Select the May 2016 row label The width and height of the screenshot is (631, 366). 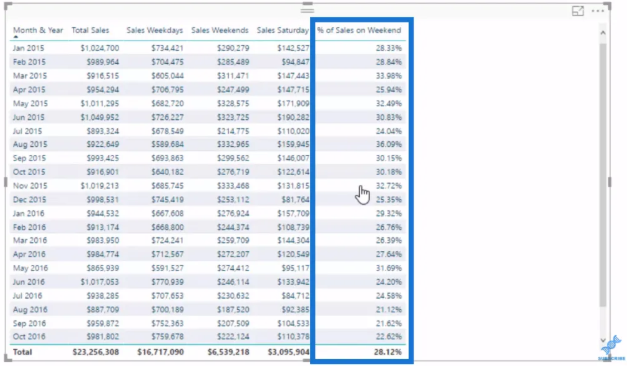point(30,268)
